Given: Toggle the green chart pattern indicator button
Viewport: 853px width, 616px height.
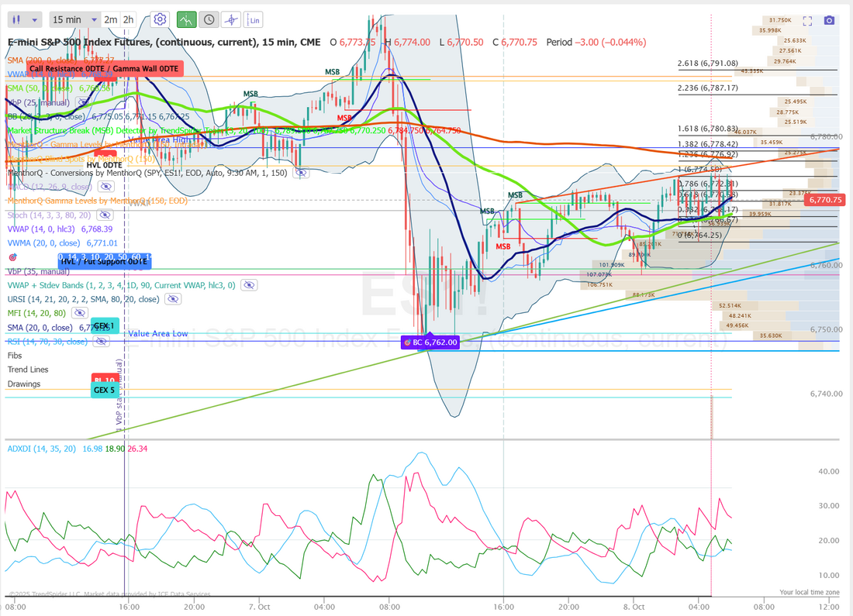Looking at the screenshot, I should [186, 19].
